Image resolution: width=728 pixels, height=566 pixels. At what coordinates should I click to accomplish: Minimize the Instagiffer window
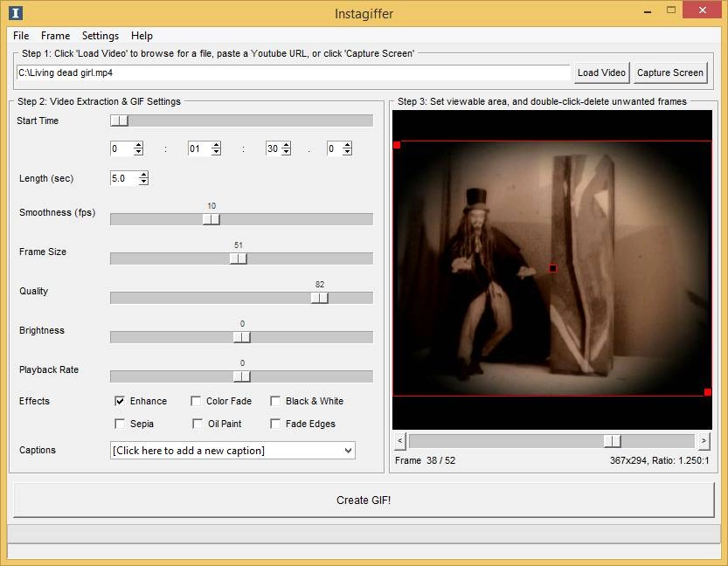point(648,11)
